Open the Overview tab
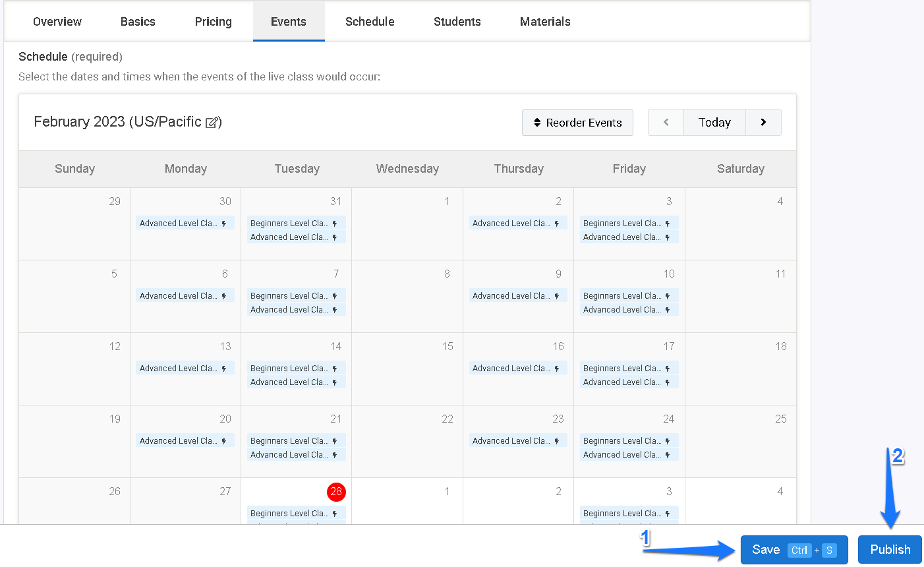 point(57,22)
